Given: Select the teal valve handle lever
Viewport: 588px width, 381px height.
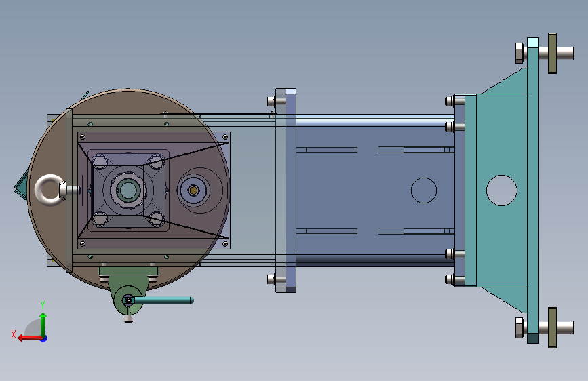Looking at the screenshot, I should pyautogui.click(x=163, y=300).
